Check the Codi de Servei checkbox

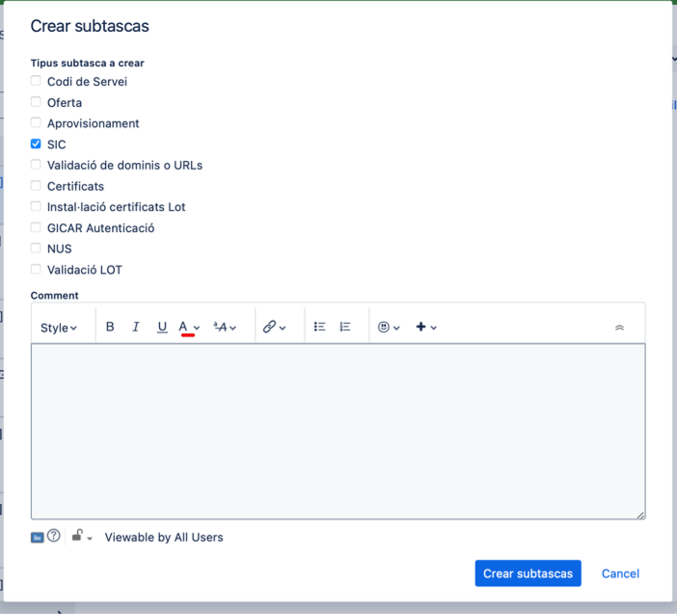(x=36, y=81)
